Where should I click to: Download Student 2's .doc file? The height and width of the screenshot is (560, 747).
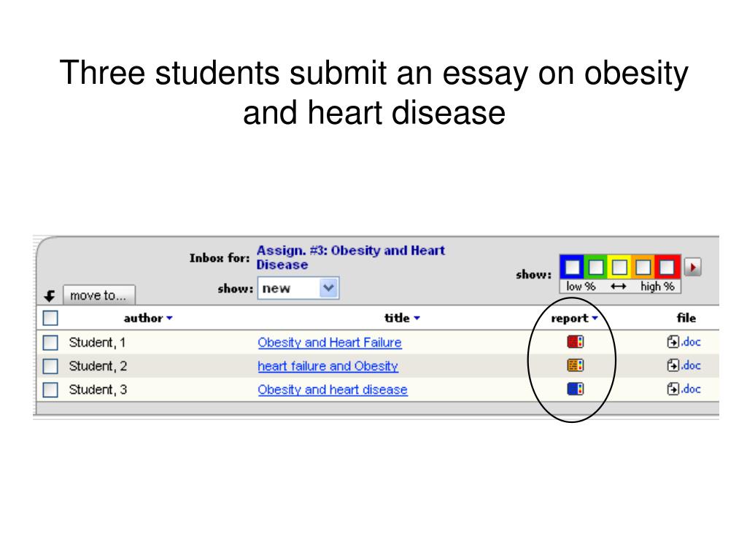click(x=684, y=365)
